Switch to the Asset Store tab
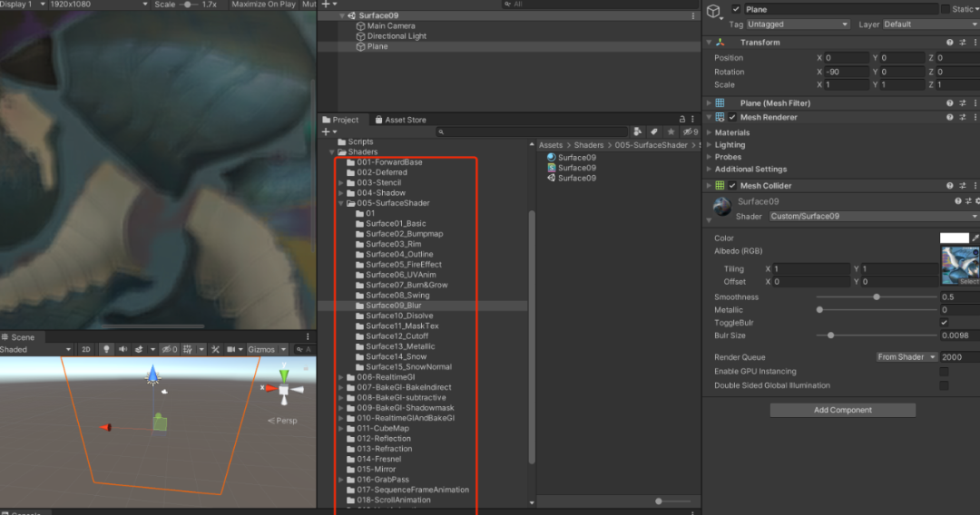This screenshot has height=515, width=980. click(400, 120)
